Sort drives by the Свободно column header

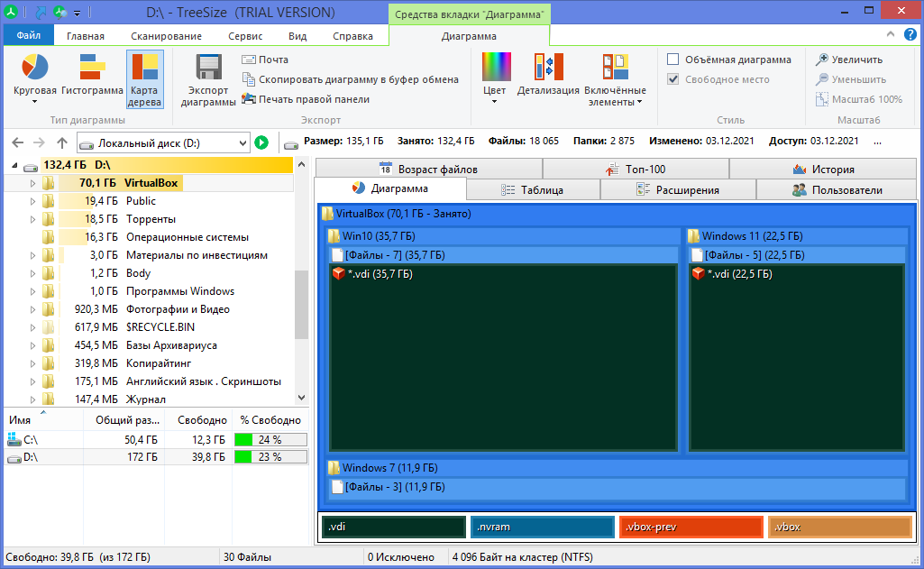tap(198, 420)
